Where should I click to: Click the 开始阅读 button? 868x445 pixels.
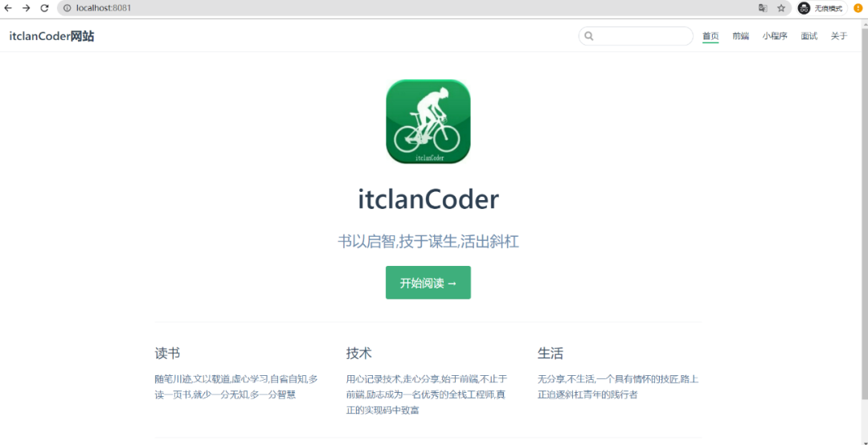coord(428,283)
